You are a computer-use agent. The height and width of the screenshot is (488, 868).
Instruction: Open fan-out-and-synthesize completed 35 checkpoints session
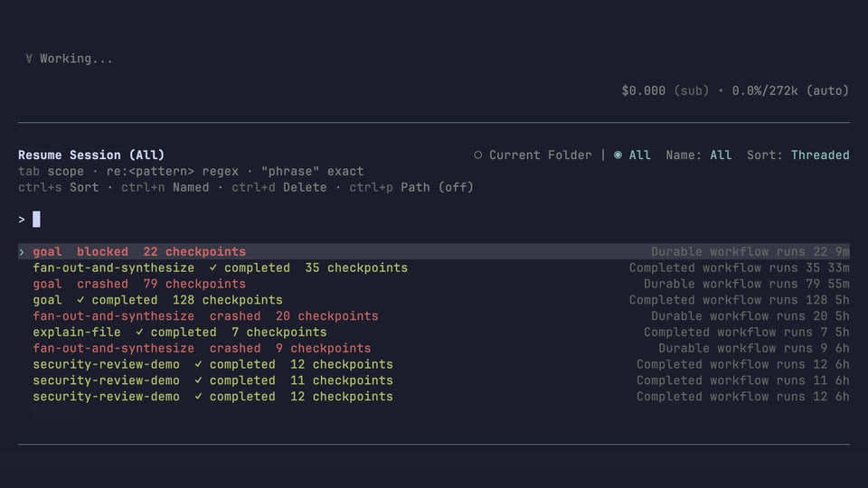434,267
